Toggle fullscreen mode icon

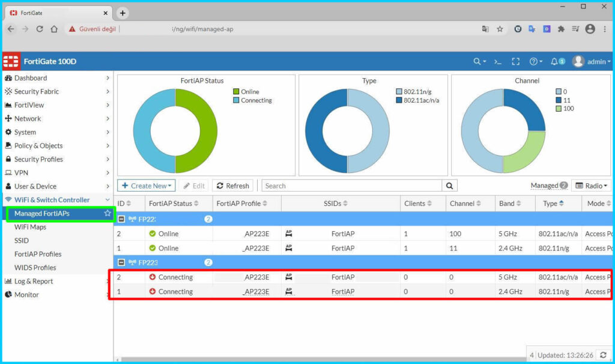(515, 62)
